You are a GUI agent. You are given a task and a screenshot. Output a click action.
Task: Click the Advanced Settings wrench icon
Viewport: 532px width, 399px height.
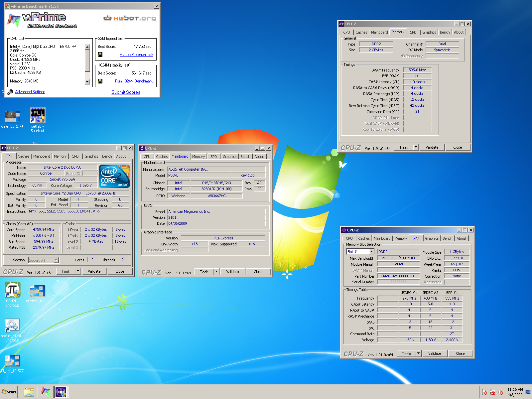[10, 92]
